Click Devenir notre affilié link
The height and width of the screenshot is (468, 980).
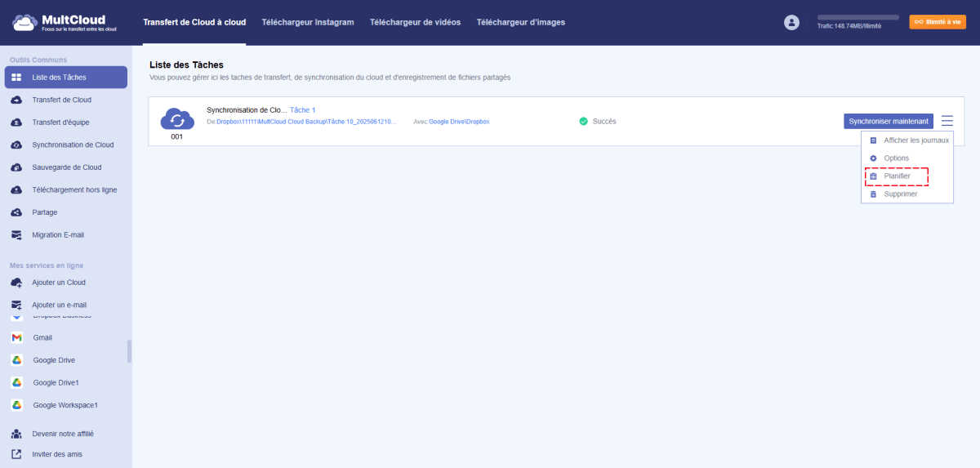point(62,434)
